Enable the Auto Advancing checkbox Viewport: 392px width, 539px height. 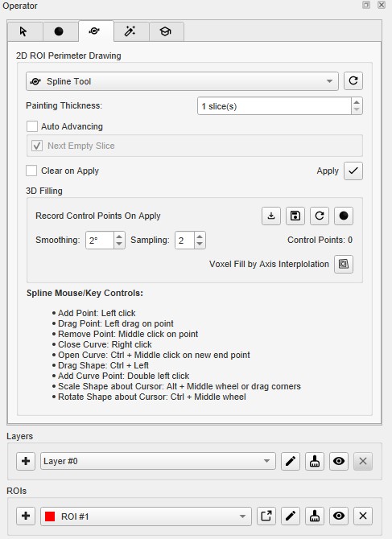[32, 126]
